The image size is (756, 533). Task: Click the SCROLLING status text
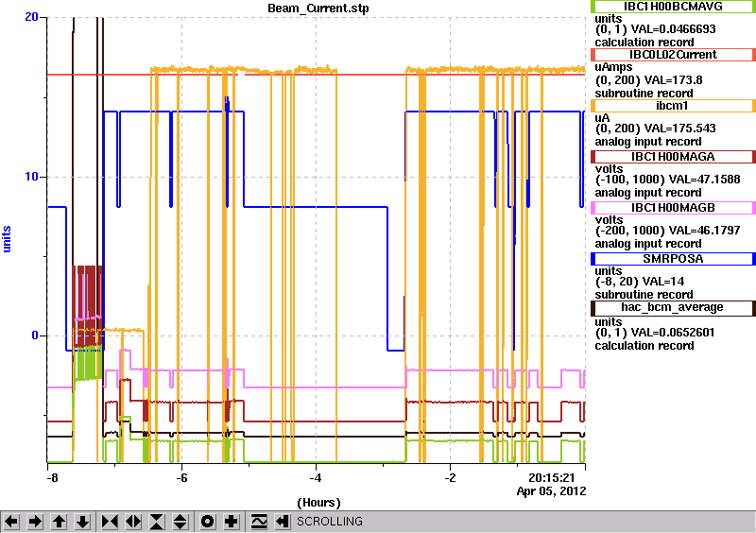(330, 522)
